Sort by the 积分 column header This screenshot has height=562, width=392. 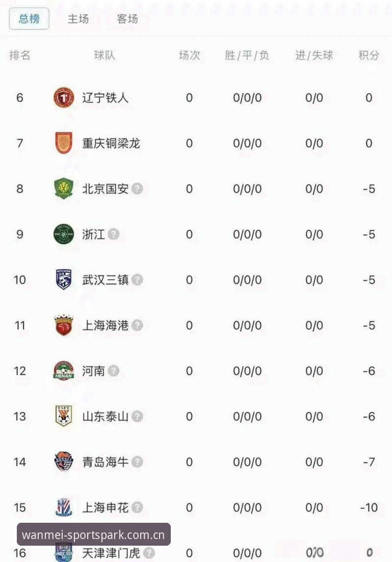[x=369, y=55]
